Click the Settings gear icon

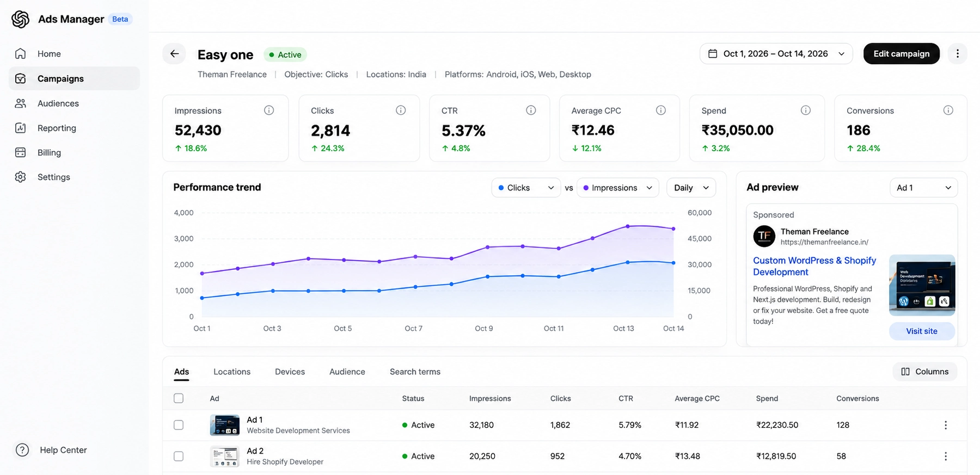(x=21, y=177)
